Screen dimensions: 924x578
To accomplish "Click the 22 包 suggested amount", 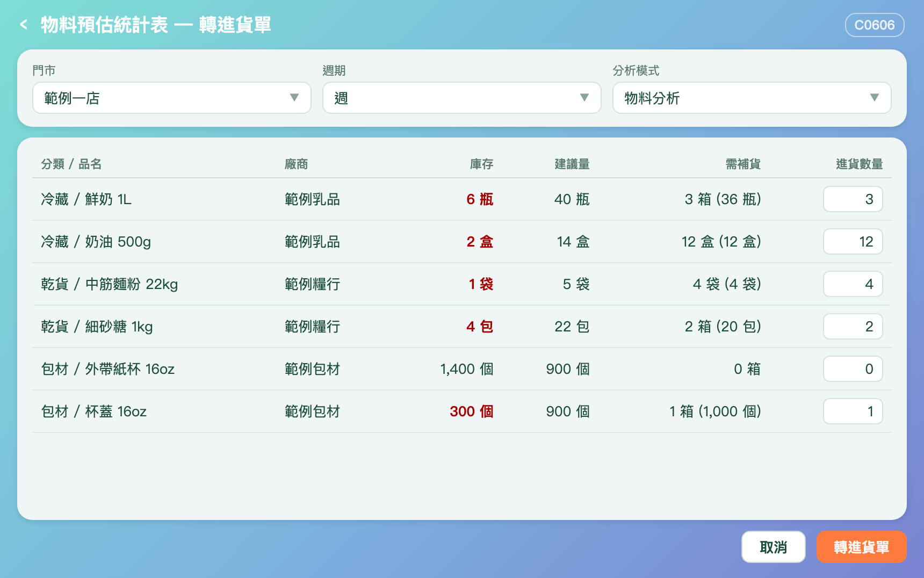I will point(572,327).
